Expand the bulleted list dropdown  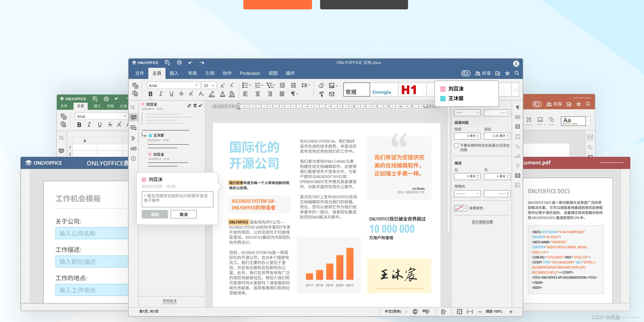tap(250, 85)
